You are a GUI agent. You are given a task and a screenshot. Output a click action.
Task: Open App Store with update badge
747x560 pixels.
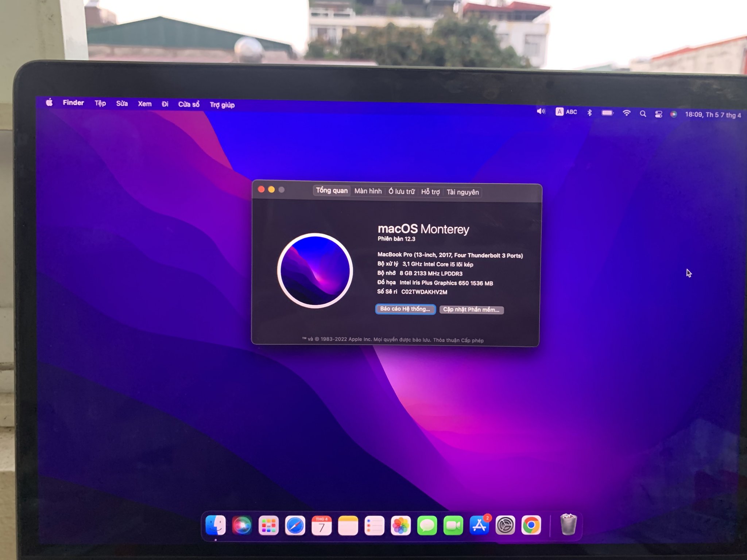pos(479,525)
